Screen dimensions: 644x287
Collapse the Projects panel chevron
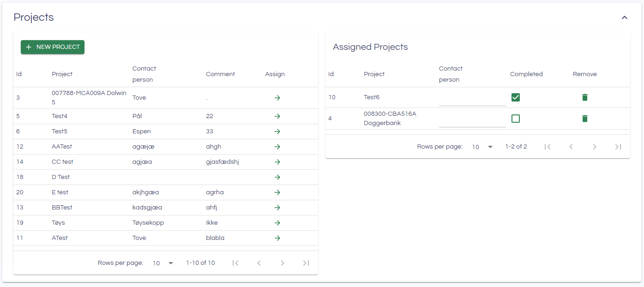(625, 18)
